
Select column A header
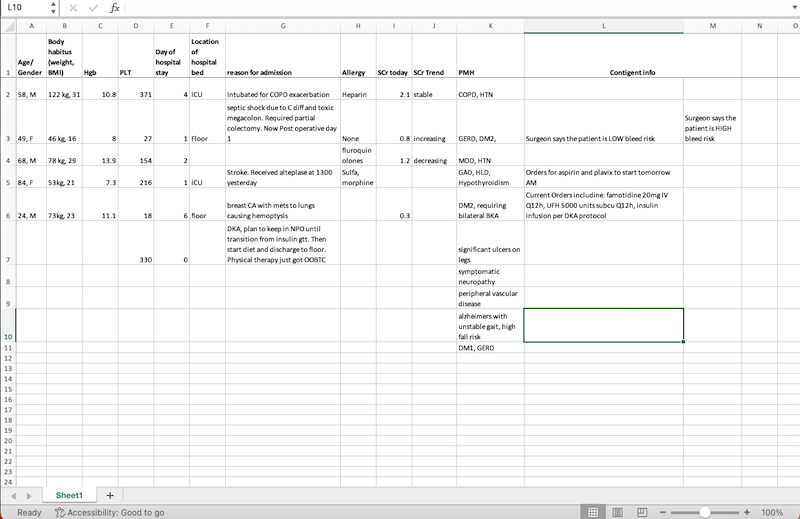pos(31,26)
